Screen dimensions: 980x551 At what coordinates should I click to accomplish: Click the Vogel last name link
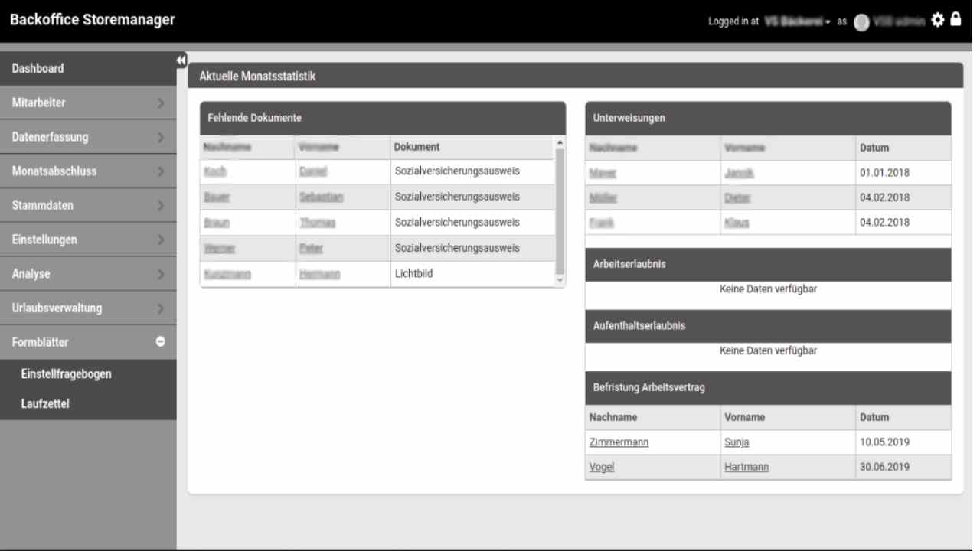coord(602,467)
